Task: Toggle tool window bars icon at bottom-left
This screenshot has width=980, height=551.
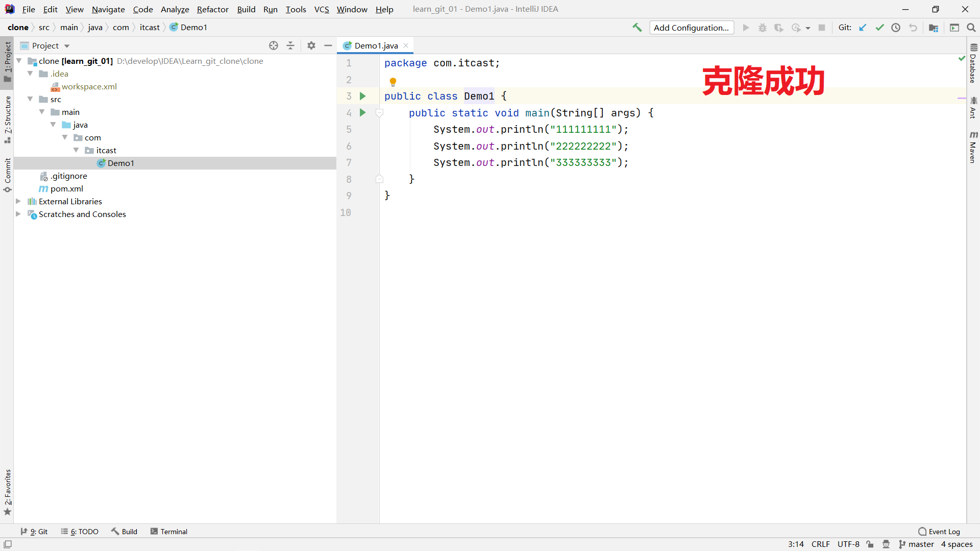Action: [8, 544]
